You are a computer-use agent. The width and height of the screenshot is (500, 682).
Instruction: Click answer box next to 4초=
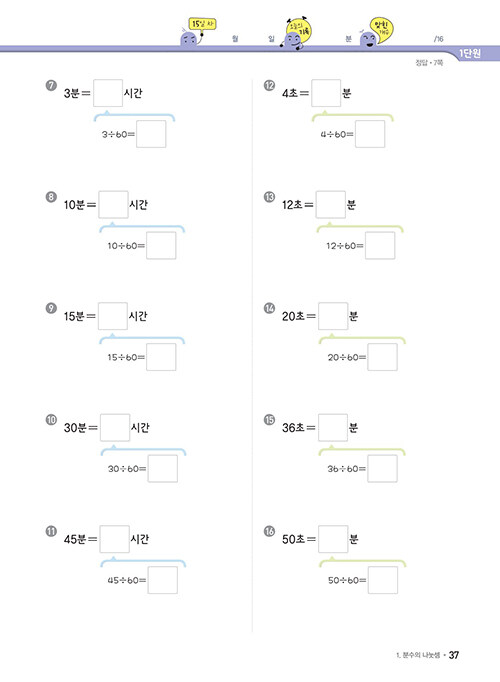coord(326,93)
